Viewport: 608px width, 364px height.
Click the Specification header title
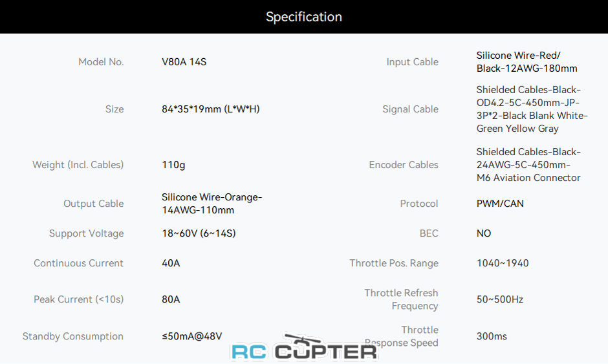304,17
